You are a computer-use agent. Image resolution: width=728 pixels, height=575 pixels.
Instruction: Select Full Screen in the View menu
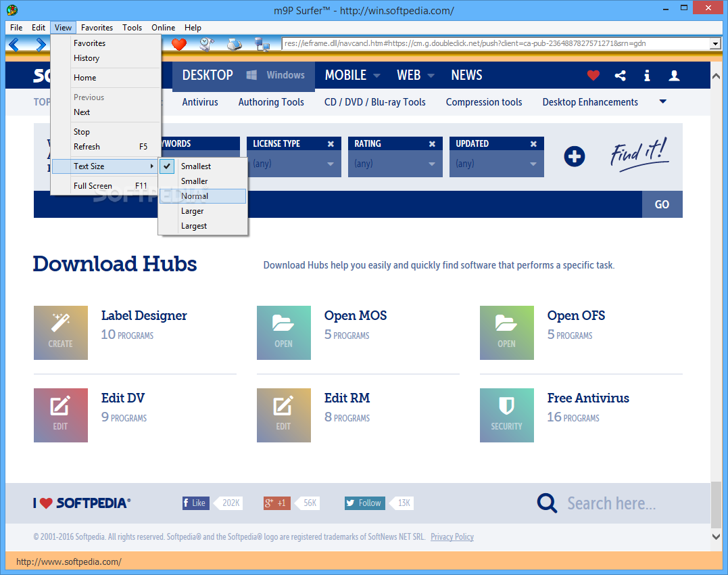pyautogui.click(x=106, y=186)
